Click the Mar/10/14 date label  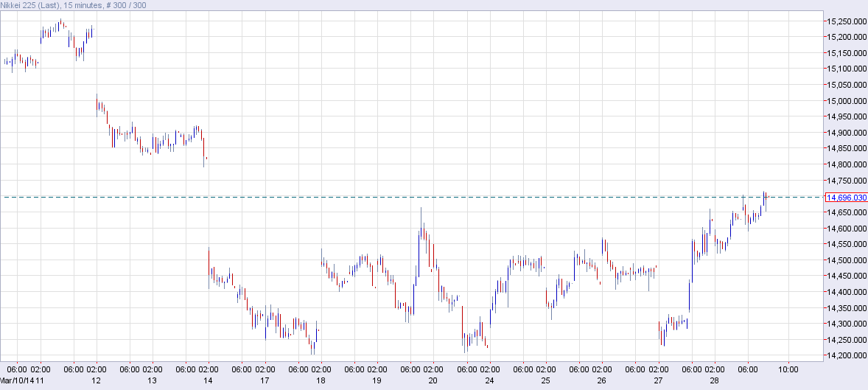pos(17,380)
